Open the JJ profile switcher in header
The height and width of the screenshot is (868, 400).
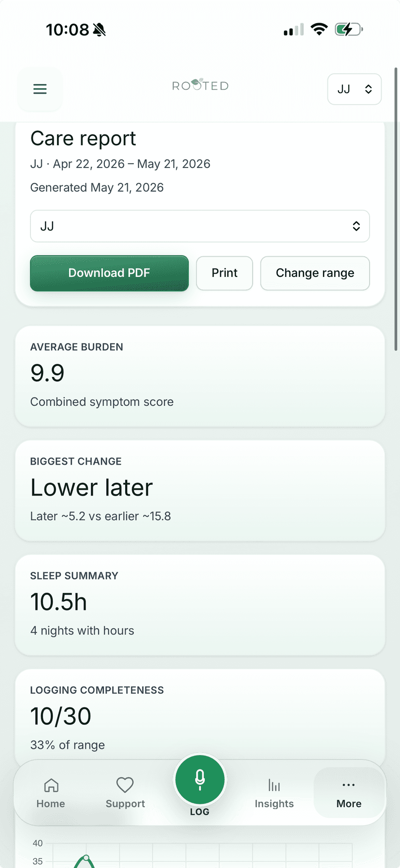355,89
